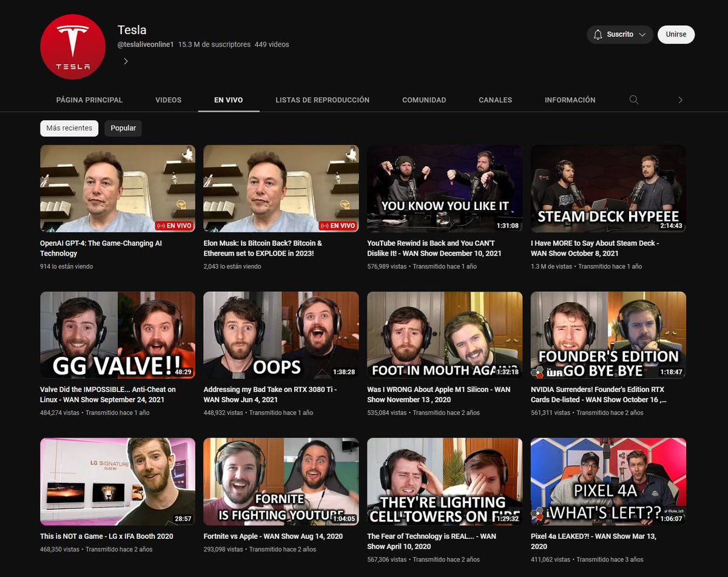Open FOUNDER'S EDITION GO BYE BYE thumbnail
This screenshot has height=577, width=728.
(x=608, y=335)
